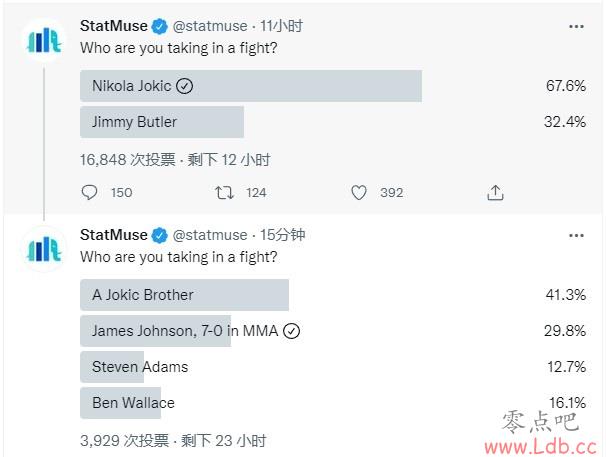Click StatMuse display name on second tweet
Screen dimensions: 606x457
pos(114,235)
